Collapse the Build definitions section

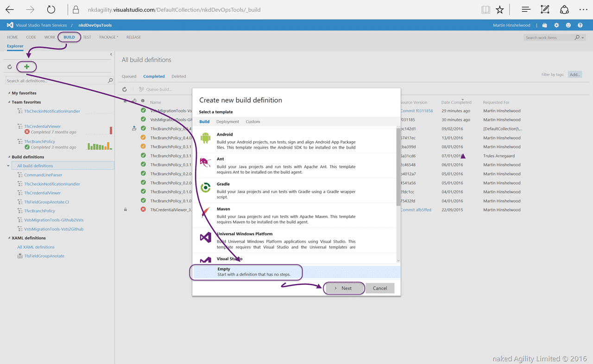click(x=9, y=157)
